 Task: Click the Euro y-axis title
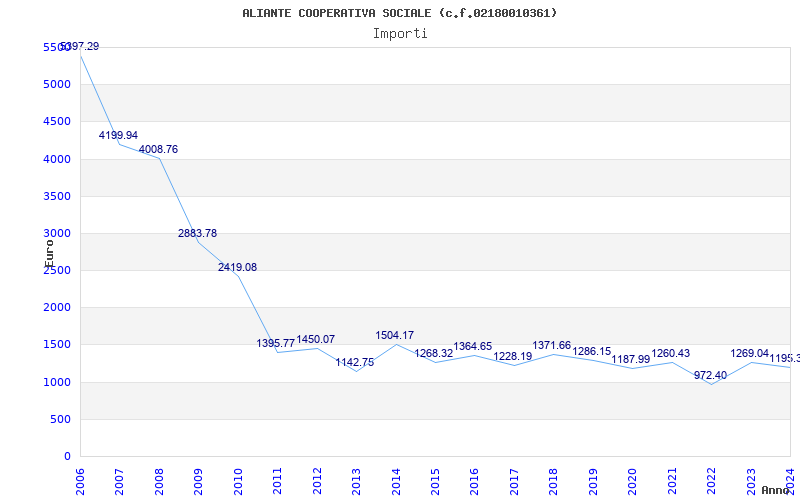[x=49, y=254]
